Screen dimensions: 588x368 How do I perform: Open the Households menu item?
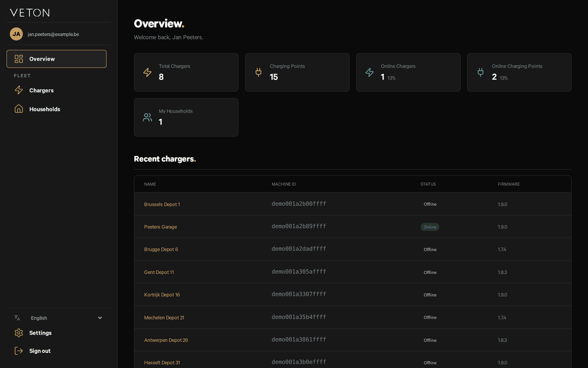click(56, 109)
